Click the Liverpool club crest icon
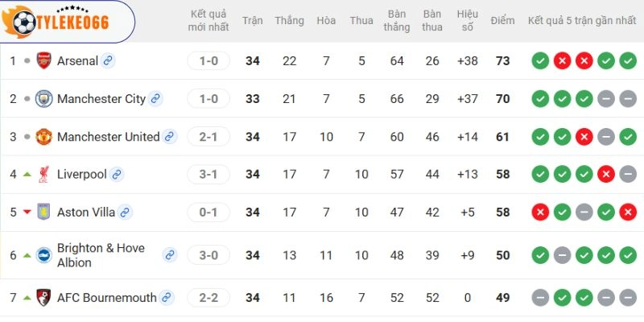 tap(43, 174)
